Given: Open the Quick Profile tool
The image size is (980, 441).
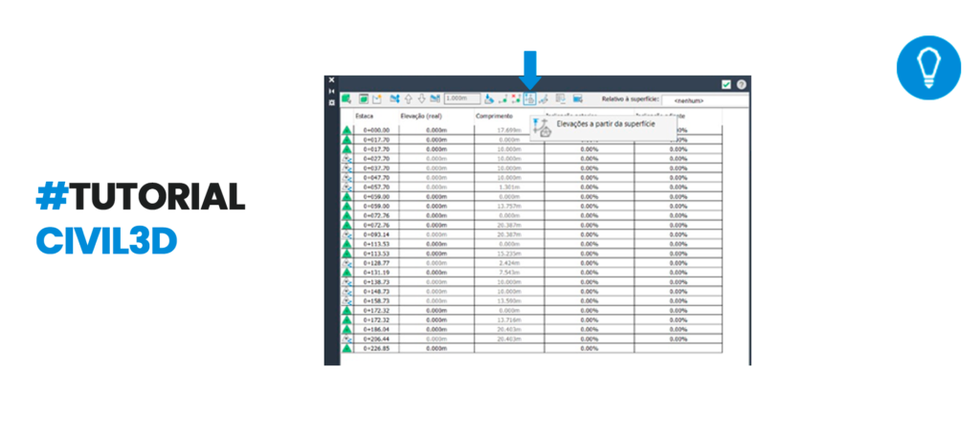Looking at the screenshot, I should (377, 99).
